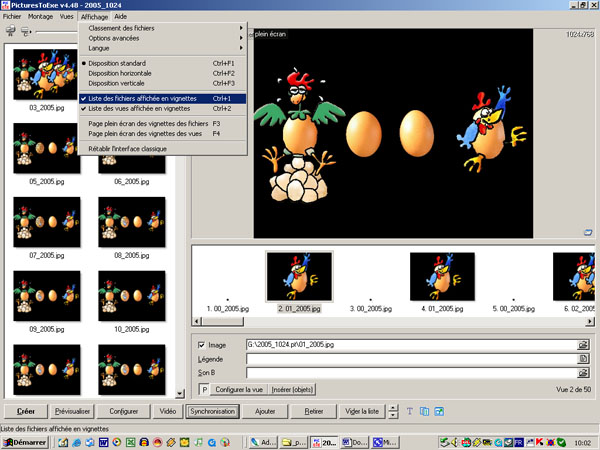The width and height of the screenshot is (600, 450).
Task: Choose Page plein écran des vignettes des vues
Action: click(162, 134)
